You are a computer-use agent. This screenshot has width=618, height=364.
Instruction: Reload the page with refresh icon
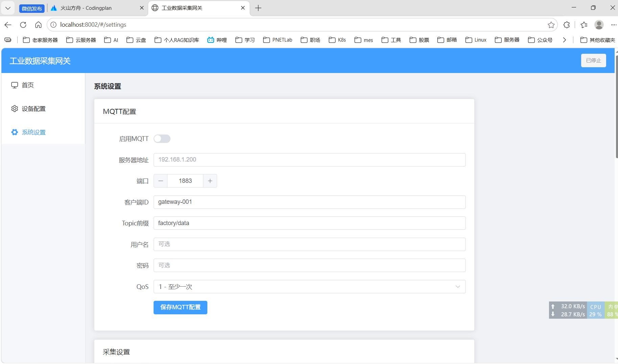pyautogui.click(x=23, y=25)
